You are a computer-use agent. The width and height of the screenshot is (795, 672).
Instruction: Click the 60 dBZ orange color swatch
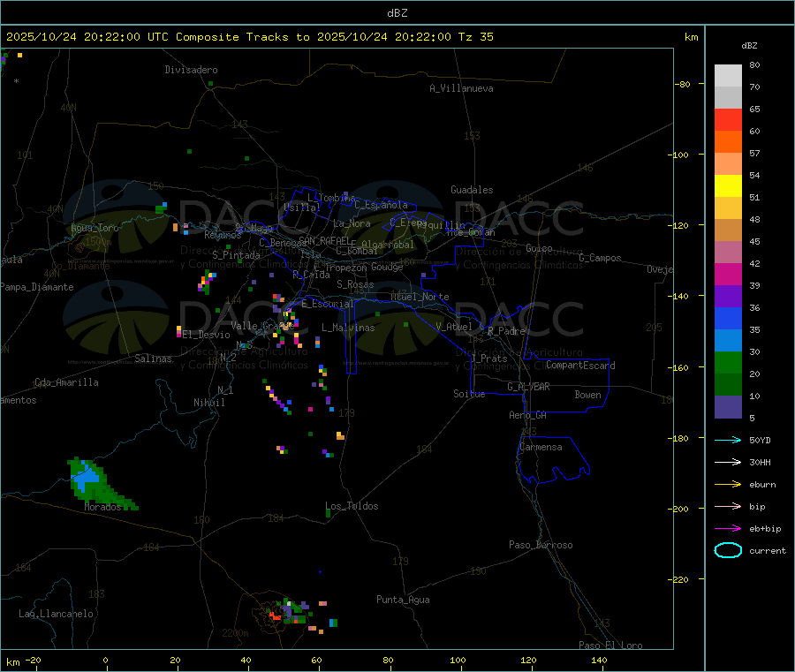click(x=728, y=142)
